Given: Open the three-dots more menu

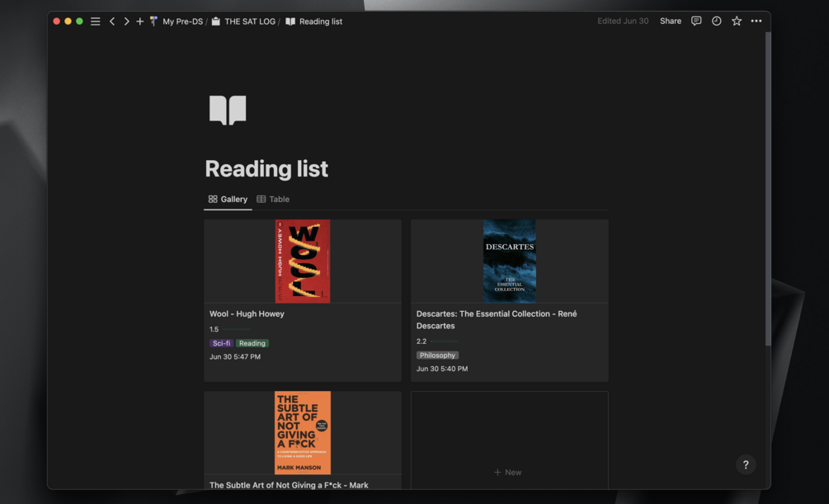Looking at the screenshot, I should pos(756,21).
